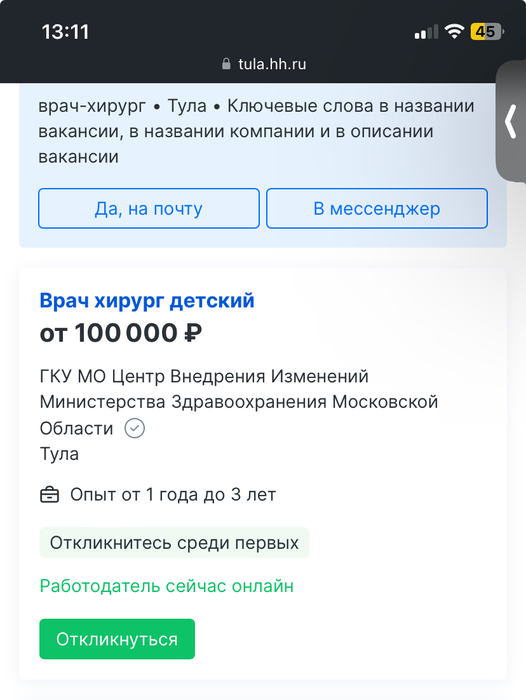526x700 pixels.
Task: Open employer ГКУ МО Центр Внедрения Изменений
Action: (239, 402)
